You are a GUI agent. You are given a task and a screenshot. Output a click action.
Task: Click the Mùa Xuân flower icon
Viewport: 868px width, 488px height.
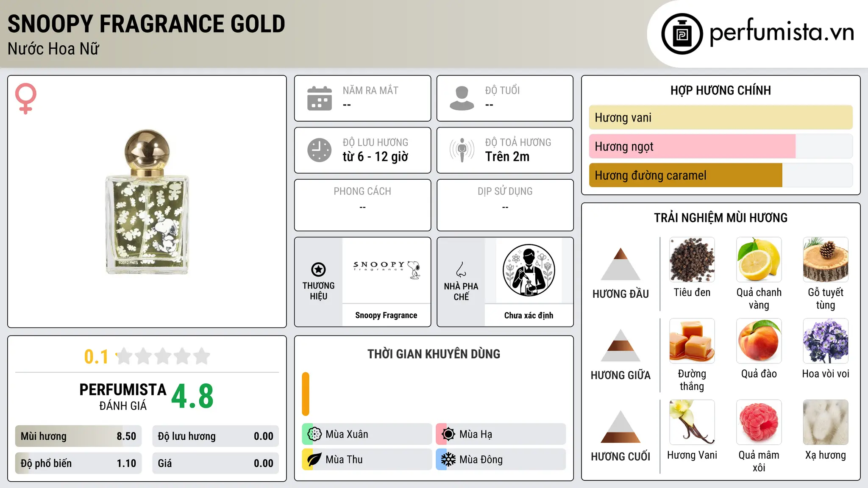(x=314, y=434)
